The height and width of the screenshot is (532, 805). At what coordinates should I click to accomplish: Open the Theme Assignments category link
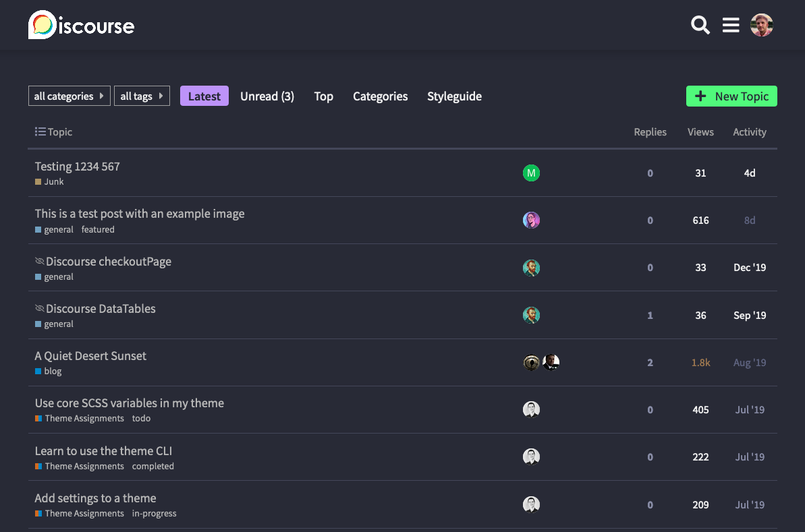tap(84, 418)
